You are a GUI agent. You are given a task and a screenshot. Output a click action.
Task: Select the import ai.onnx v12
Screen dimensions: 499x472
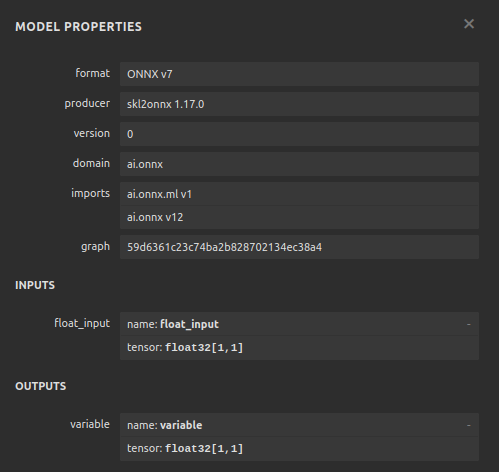click(x=299, y=217)
